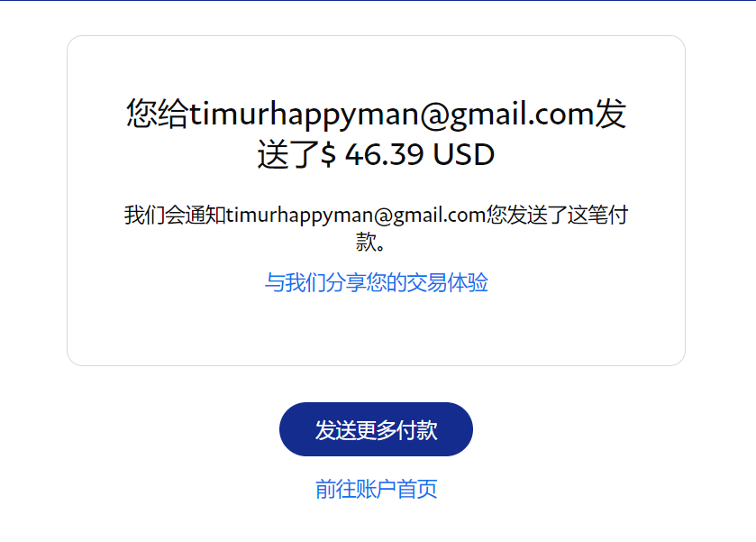Click the dollar sign before 46.39
The width and height of the screenshot is (756, 542).
pyautogui.click(x=328, y=154)
